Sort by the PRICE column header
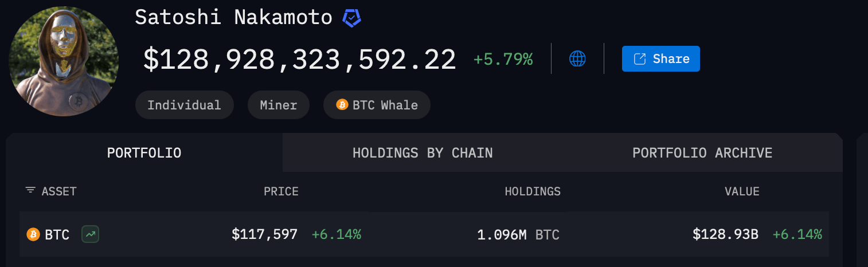868x267 pixels. [x=281, y=191]
